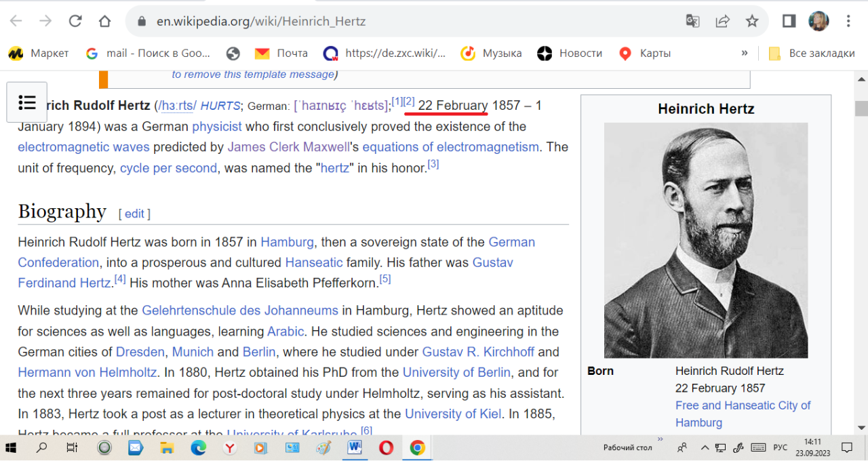Reload the Wikipedia page
Screen dimensions: 868x463
pos(75,21)
